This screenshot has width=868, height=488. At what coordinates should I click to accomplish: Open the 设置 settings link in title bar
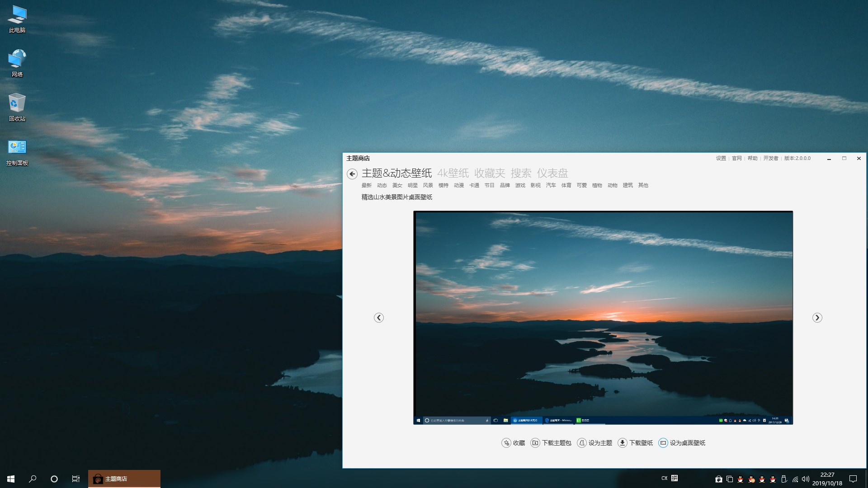721,159
